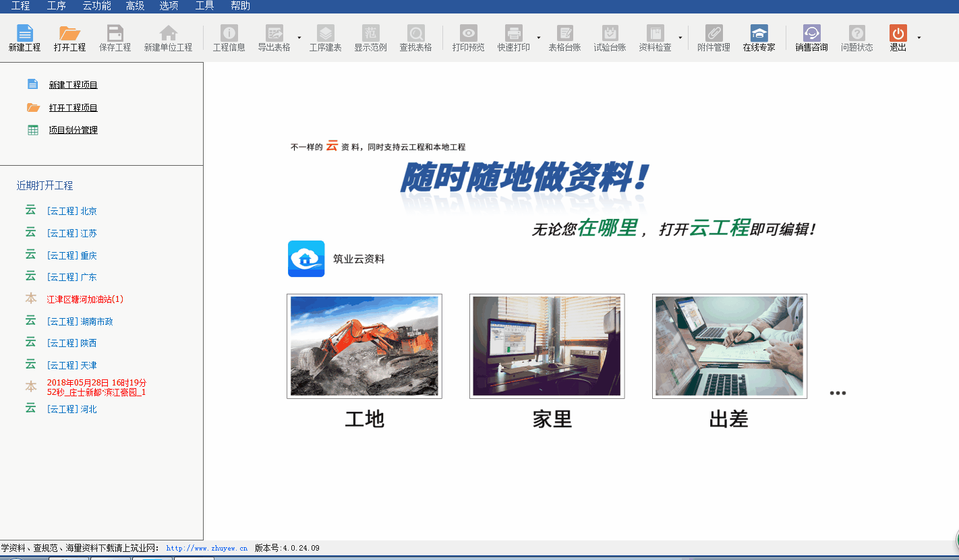Open the 云功能 menu
Image resolution: width=959 pixels, height=560 pixels.
[x=96, y=6]
